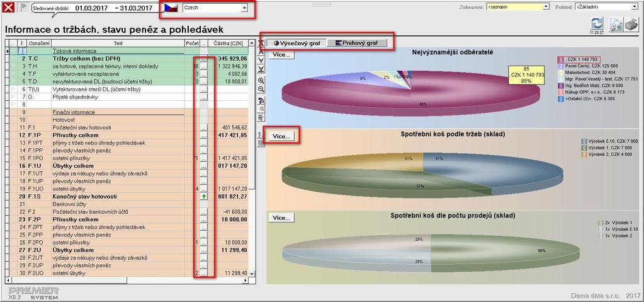The image size is (644, 302).
Task: Open detail button for F.1P Přírustky celkem
Action: tap(204, 136)
